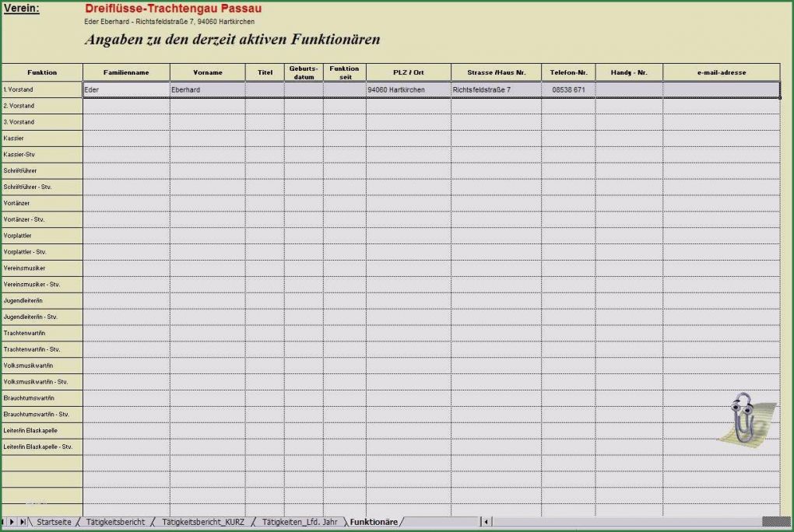Screen dimensions: 794x532
Task: Click the e-mail-adresse column header
Action: tap(721, 72)
